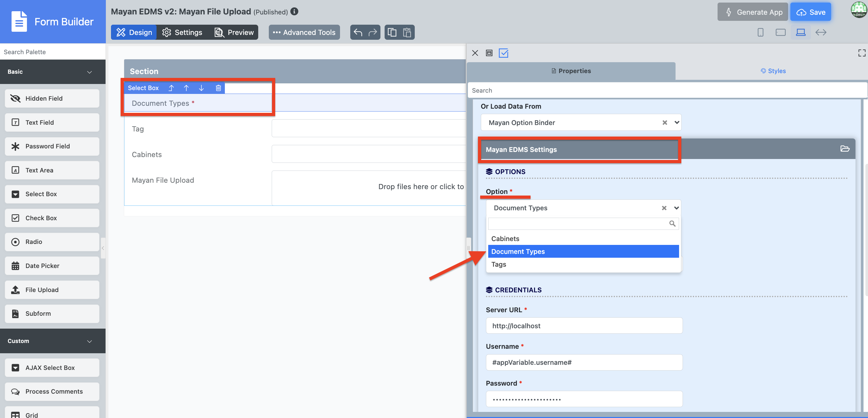Select the Password Field palette item

[52, 146]
